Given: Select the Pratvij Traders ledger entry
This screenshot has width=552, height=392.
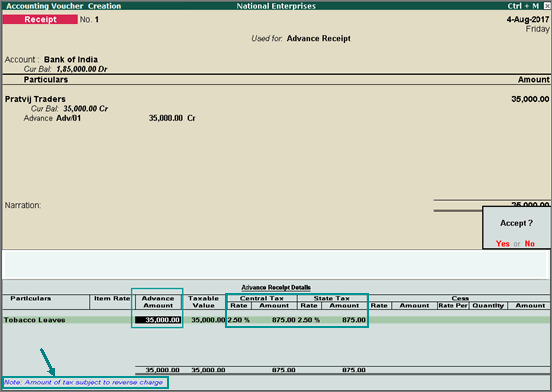Looking at the screenshot, I should pos(35,99).
